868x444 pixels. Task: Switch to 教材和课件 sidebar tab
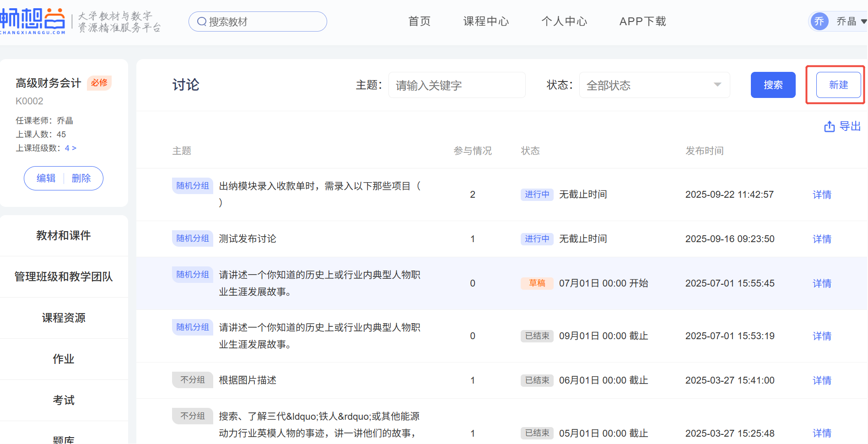click(64, 236)
